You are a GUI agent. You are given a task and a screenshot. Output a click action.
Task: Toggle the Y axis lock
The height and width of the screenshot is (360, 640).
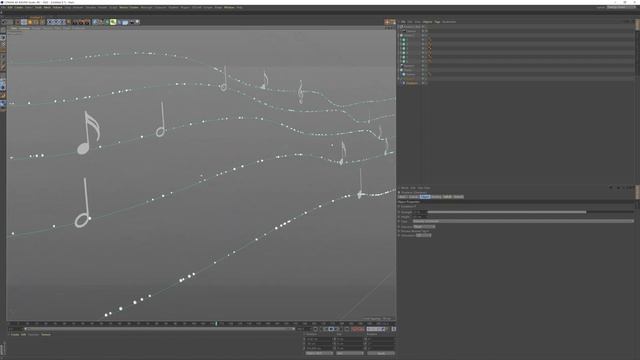56,22
